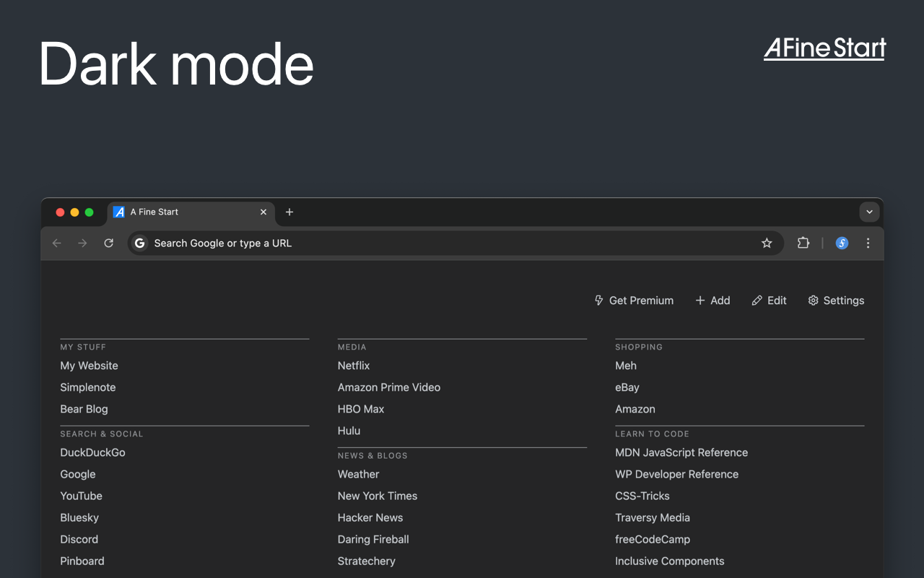Image resolution: width=924 pixels, height=578 pixels.
Task: Focus the Search Google or type URL field
Action: click(x=456, y=243)
